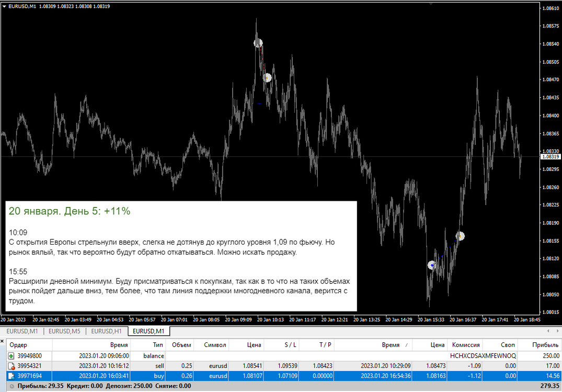Screen dimensions: 562x392
Task: Click the sell order icon for 39954321
Action: pyautogui.click(x=11, y=366)
